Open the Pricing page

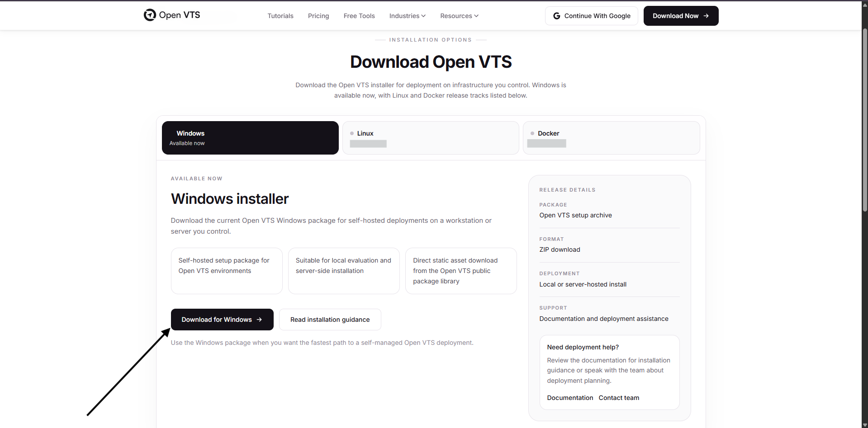318,16
